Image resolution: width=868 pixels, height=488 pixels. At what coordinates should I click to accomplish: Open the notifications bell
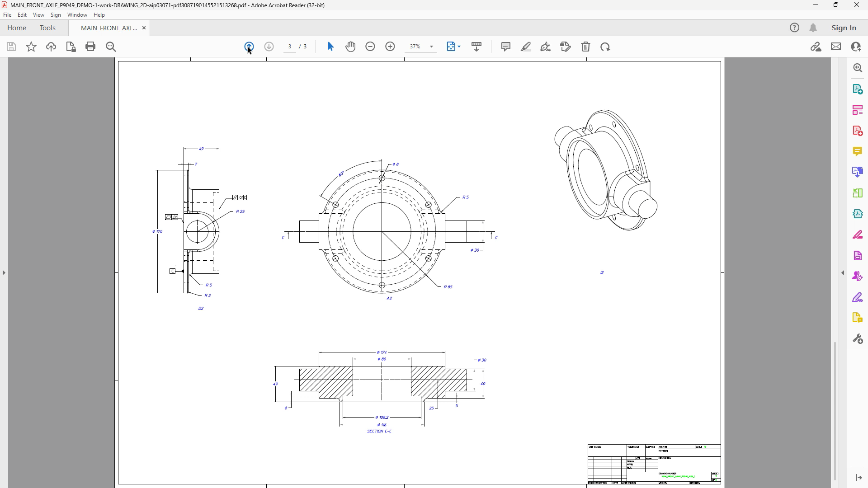[813, 28]
